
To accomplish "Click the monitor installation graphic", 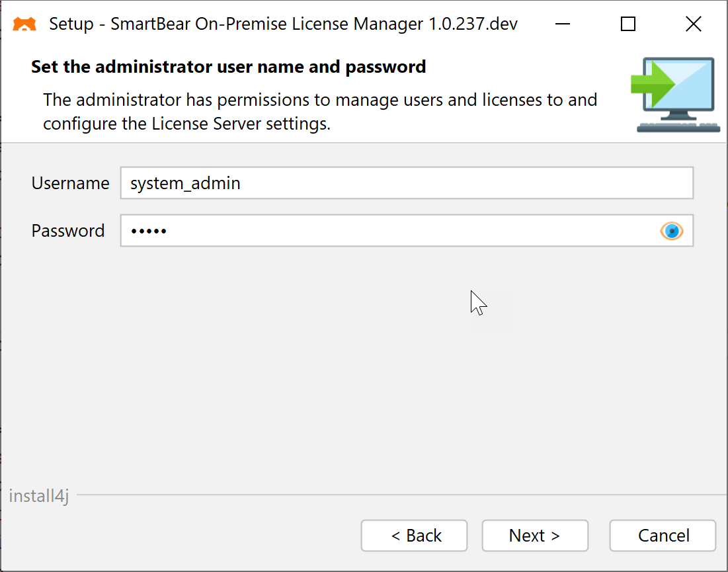I will [676, 93].
